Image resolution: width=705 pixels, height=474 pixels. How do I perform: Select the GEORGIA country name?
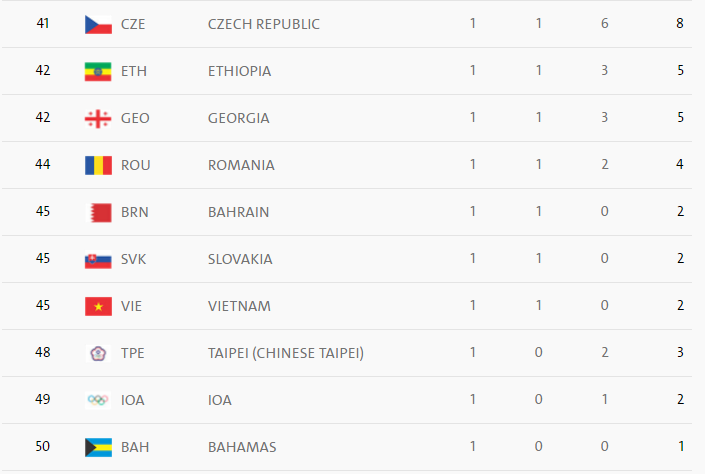[238, 118]
